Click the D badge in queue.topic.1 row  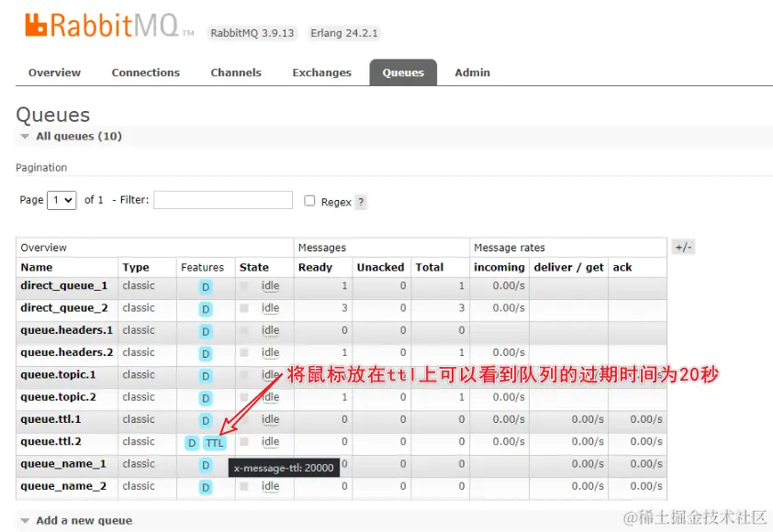(x=206, y=376)
